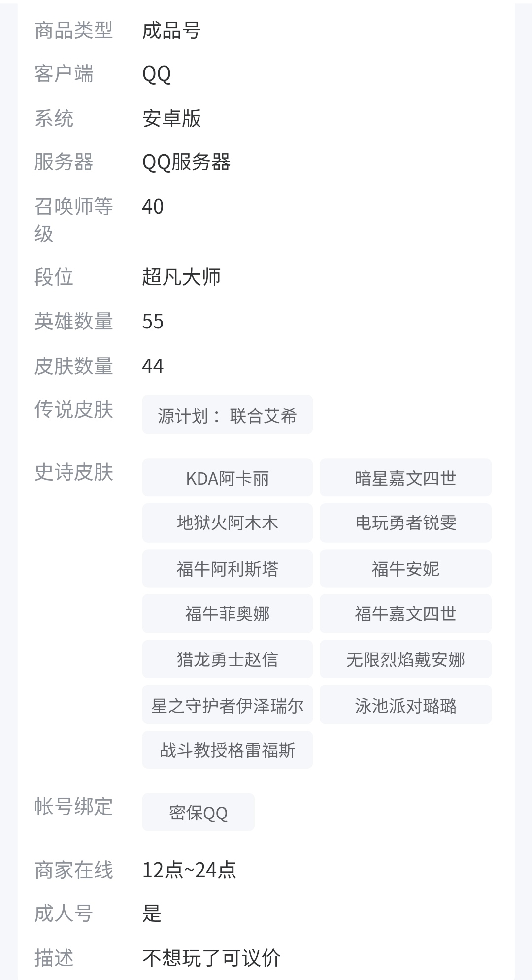Click the 密保QQ account binding tag
The height and width of the screenshot is (980, 532).
tap(198, 813)
